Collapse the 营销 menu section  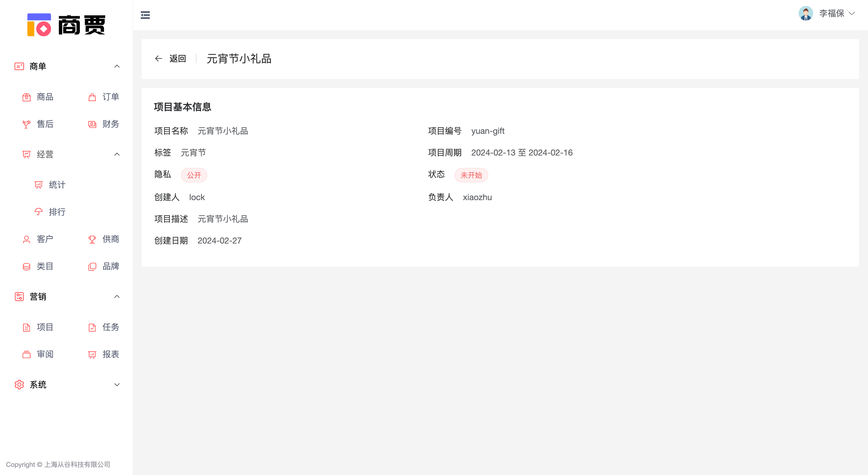click(117, 297)
